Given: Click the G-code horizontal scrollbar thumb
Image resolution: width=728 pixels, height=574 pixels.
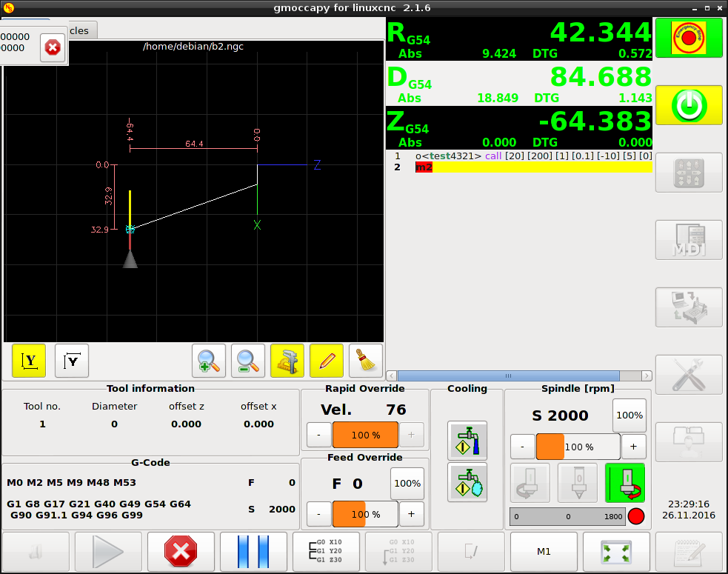Looking at the screenshot, I should pos(508,376).
